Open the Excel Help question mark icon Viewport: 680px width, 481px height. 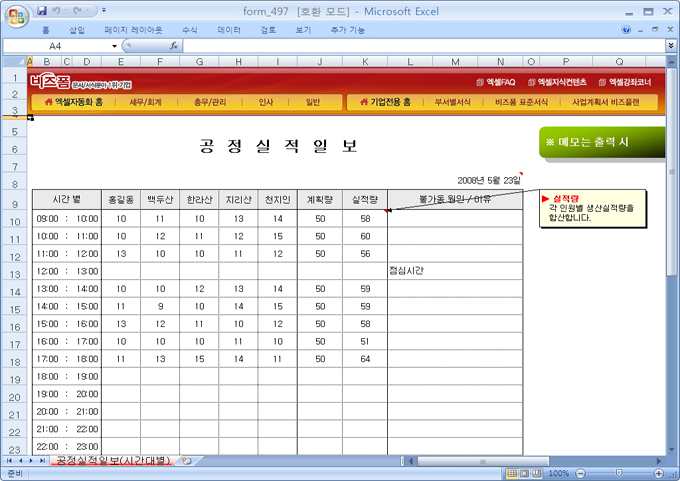(627, 30)
